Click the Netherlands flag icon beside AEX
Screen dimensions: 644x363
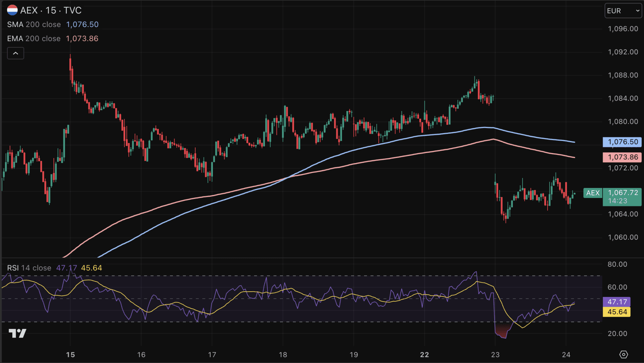pyautogui.click(x=12, y=10)
